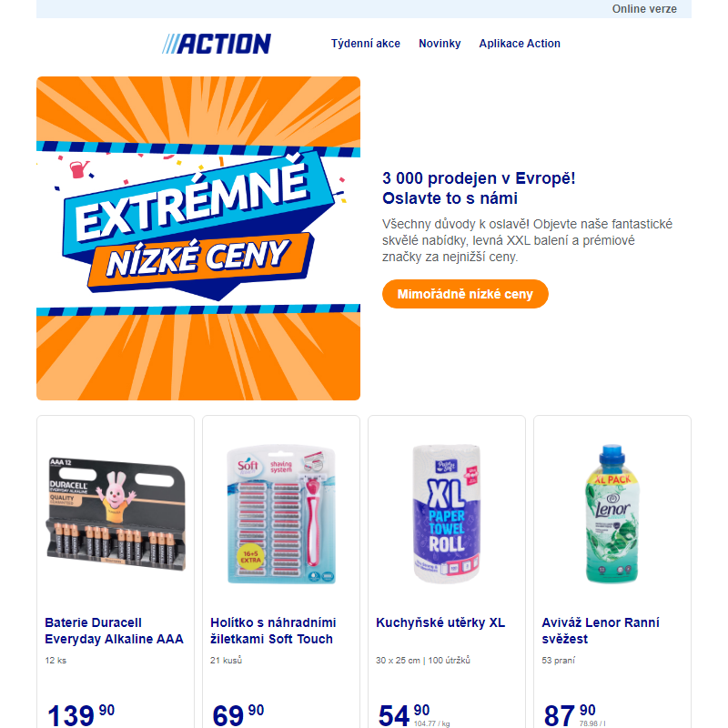Open Kuchyňské utěrky XL product title
Image resolution: width=728 pixels, height=728 pixels.
point(440,622)
